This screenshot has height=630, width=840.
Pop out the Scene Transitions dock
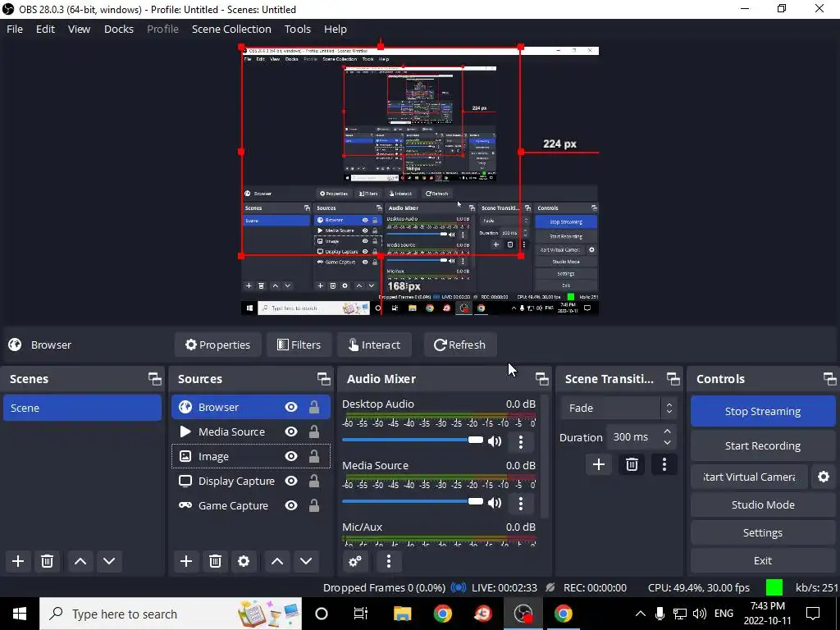point(673,379)
